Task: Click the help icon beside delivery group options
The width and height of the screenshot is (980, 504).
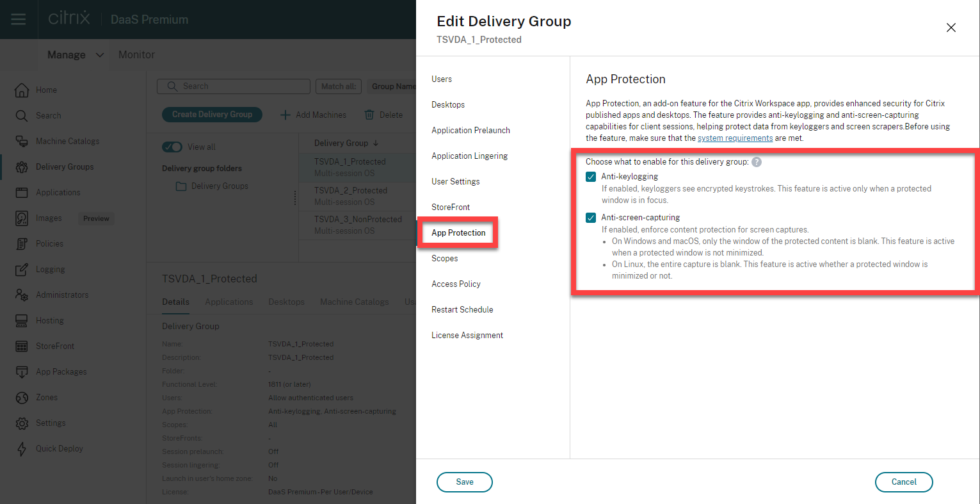Action: coord(757,162)
